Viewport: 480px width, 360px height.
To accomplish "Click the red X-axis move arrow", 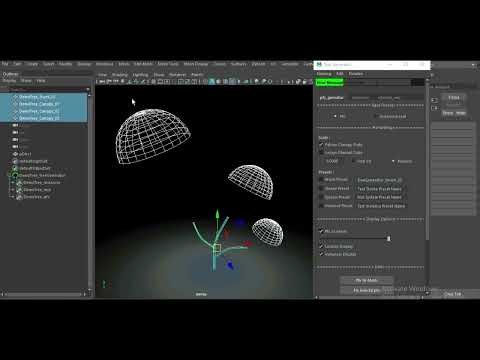I will pyautogui.click(x=249, y=244).
